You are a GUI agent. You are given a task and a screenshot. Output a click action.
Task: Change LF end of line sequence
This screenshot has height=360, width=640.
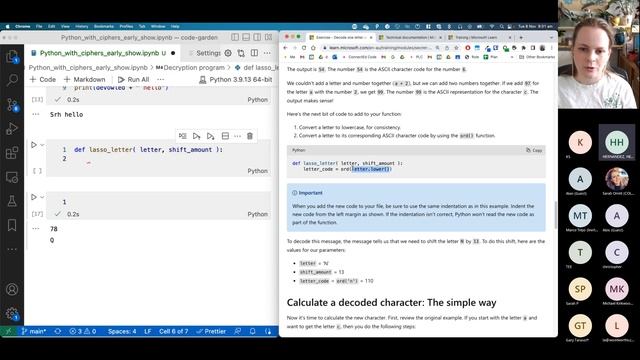[x=148, y=331]
